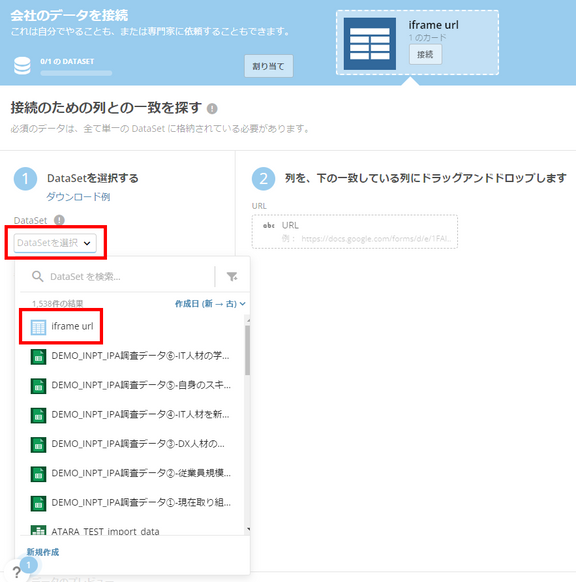Click the 割り当て button
Viewport: 576px width, 582px height.
(268, 66)
